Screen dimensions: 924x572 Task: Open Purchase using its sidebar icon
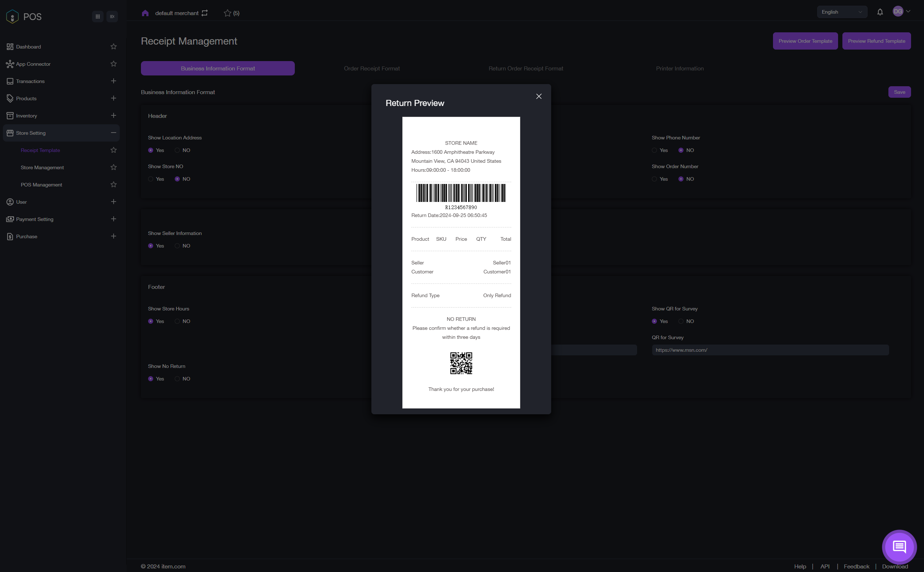coord(10,236)
